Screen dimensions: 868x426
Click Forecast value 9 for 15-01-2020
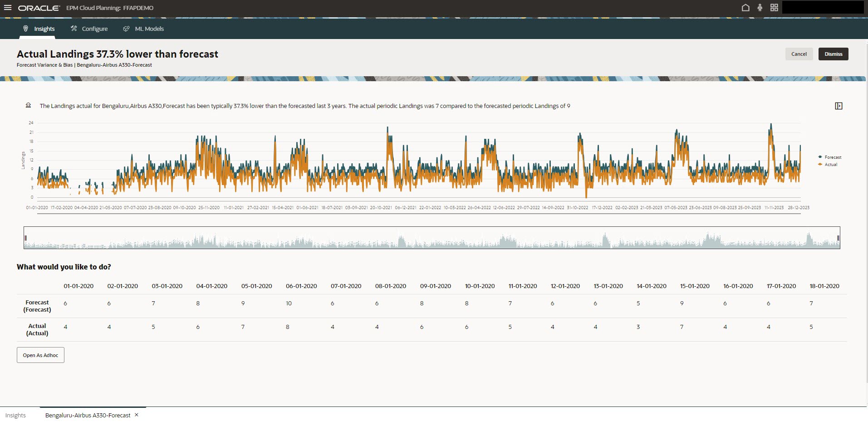click(682, 303)
